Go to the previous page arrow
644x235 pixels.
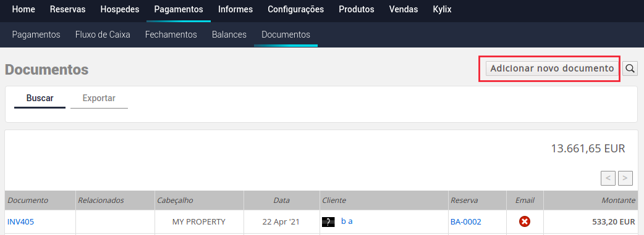click(608, 178)
